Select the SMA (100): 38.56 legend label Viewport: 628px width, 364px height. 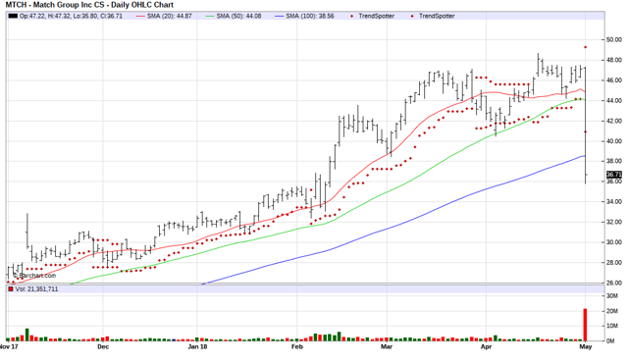(310, 16)
